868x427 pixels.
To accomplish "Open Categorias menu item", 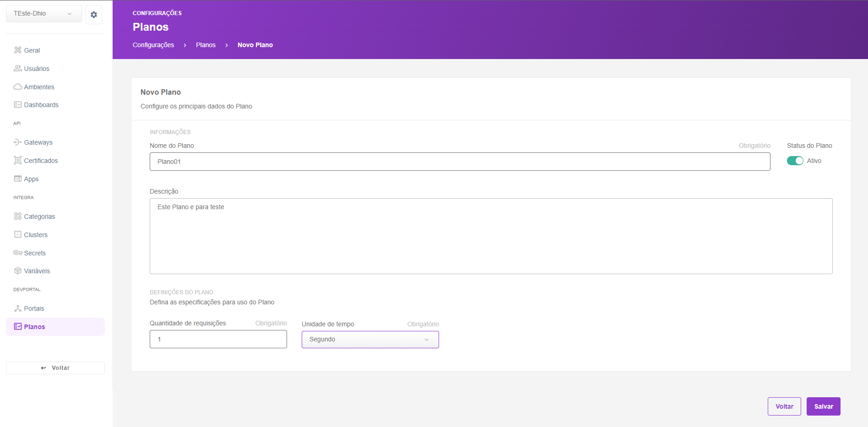I will [x=55, y=216].
